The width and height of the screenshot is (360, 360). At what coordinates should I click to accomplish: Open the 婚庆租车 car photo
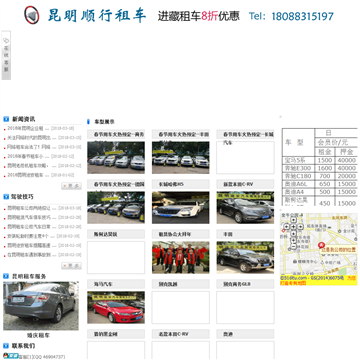[41, 306]
